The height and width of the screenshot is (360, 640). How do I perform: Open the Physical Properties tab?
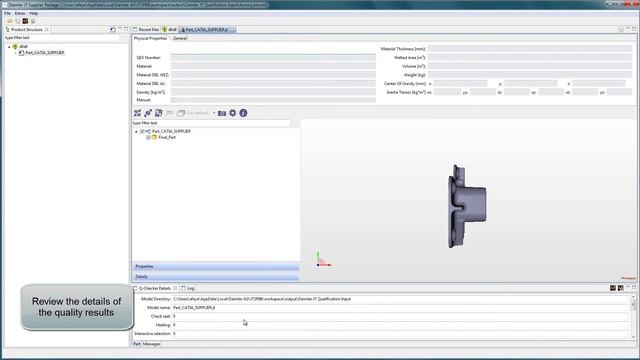pos(151,38)
